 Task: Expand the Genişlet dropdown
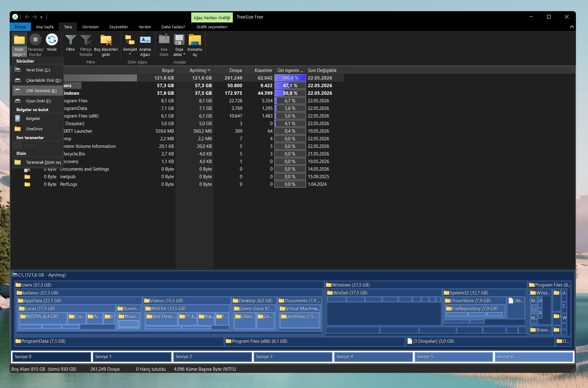point(130,45)
